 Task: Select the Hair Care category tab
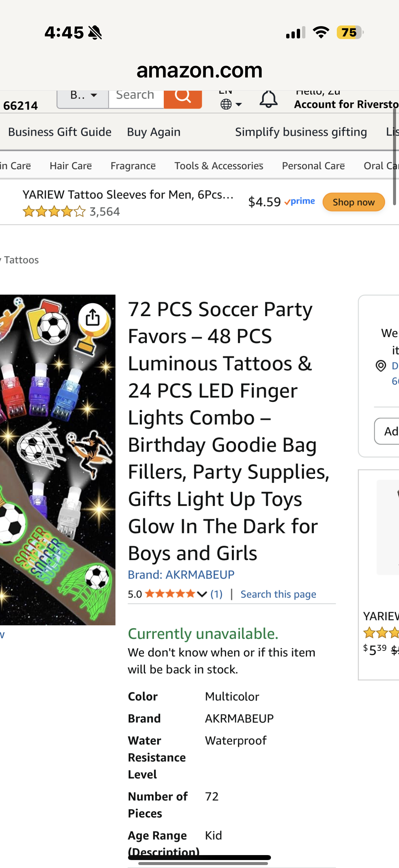pos(70,166)
